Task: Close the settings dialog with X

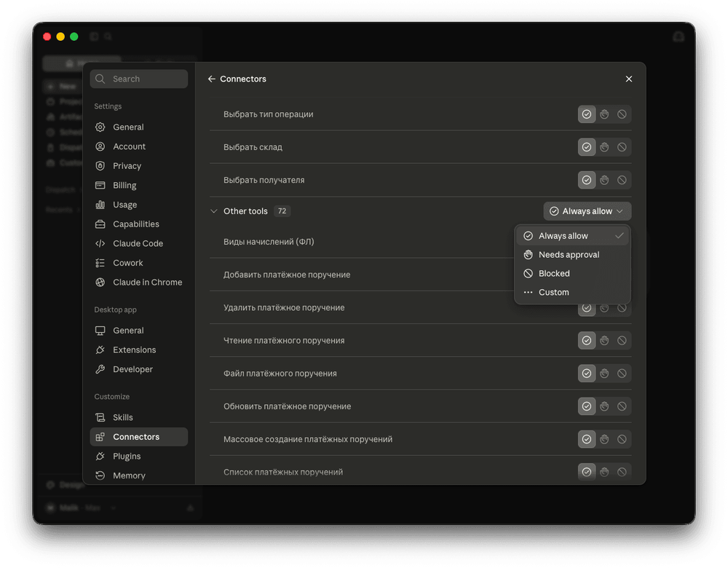Action: click(x=629, y=79)
